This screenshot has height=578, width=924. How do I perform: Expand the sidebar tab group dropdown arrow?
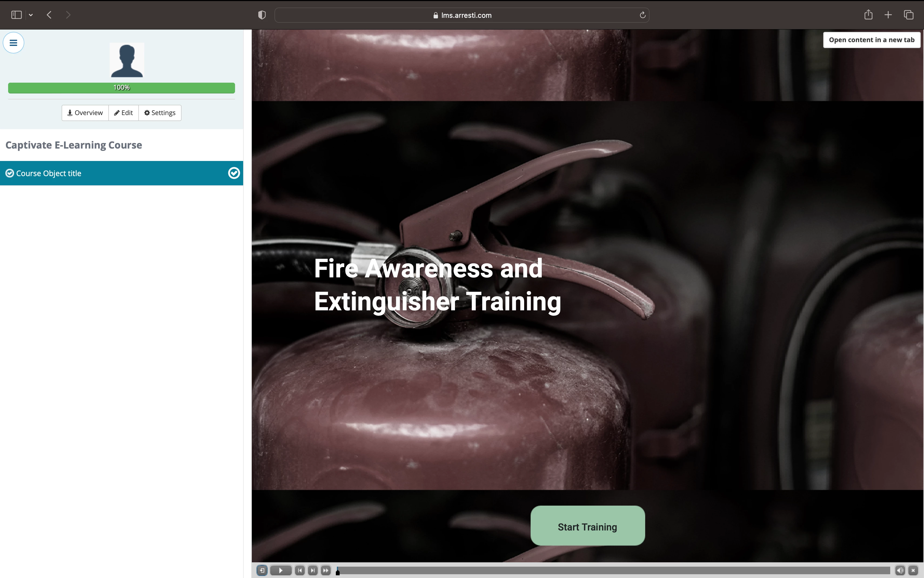click(x=31, y=15)
